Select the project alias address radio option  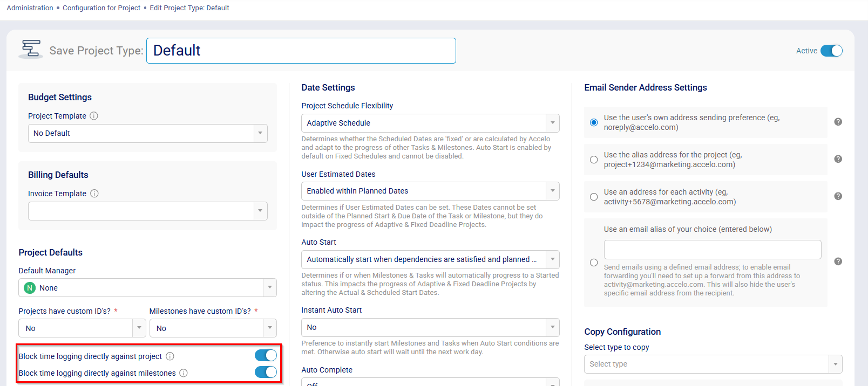[x=594, y=160]
